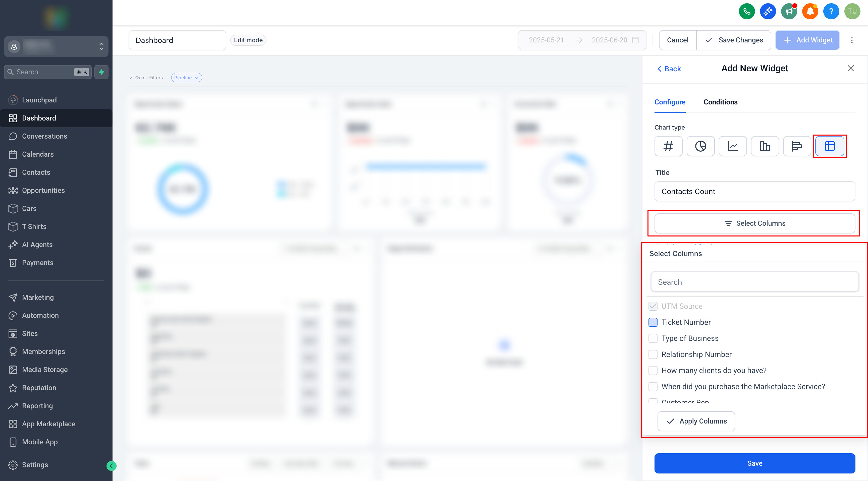Select the number chart type
The width and height of the screenshot is (868, 481).
[668, 146]
